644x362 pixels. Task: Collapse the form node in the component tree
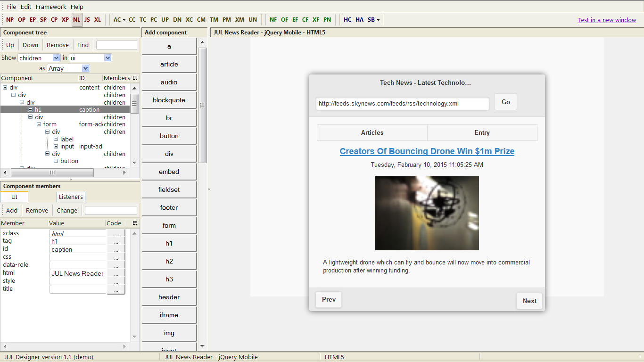pos(39,124)
